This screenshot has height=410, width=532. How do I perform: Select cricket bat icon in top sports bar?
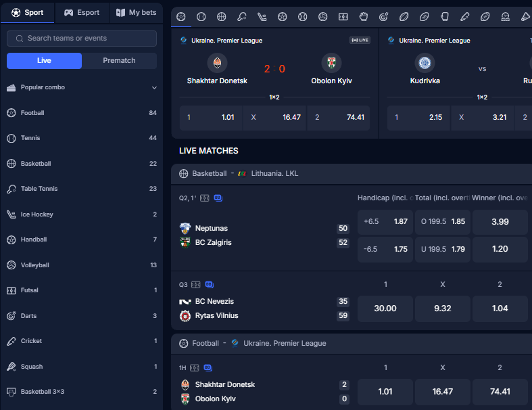click(x=465, y=17)
